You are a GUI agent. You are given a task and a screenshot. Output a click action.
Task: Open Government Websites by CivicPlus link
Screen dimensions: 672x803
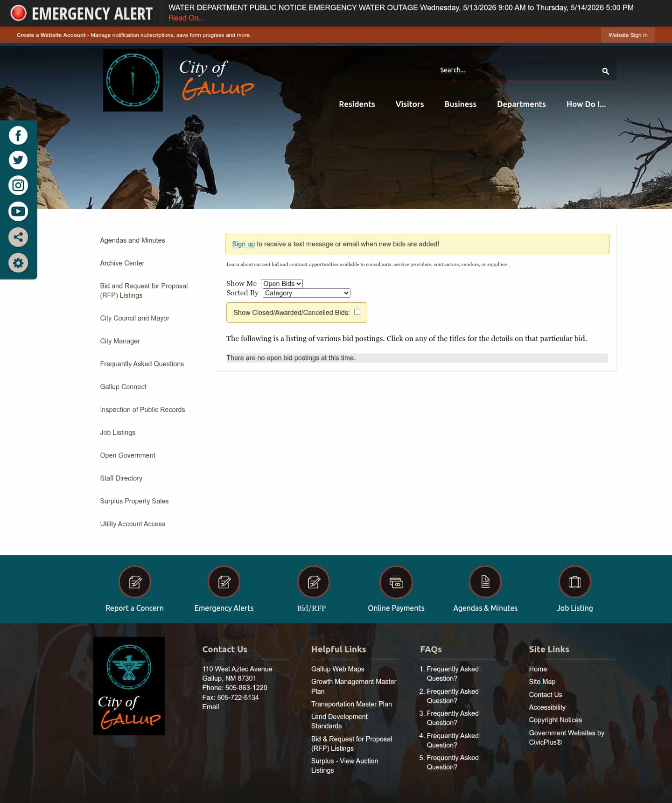click(x=567, y=738)
